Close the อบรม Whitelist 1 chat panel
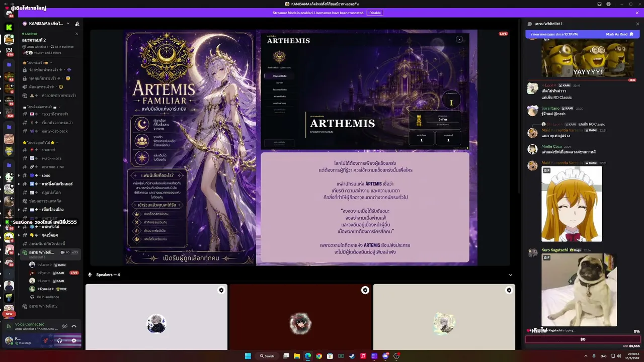644x362 pixels. (637, 24)
